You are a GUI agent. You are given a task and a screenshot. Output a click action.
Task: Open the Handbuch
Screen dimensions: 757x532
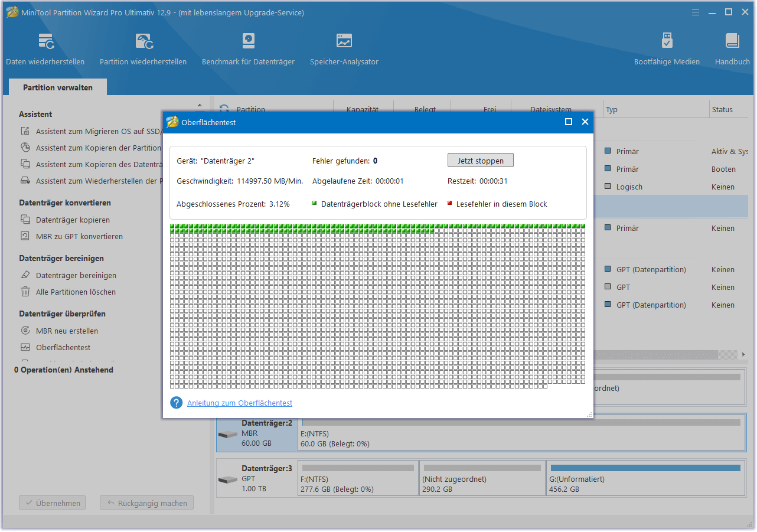coord(732,49)
